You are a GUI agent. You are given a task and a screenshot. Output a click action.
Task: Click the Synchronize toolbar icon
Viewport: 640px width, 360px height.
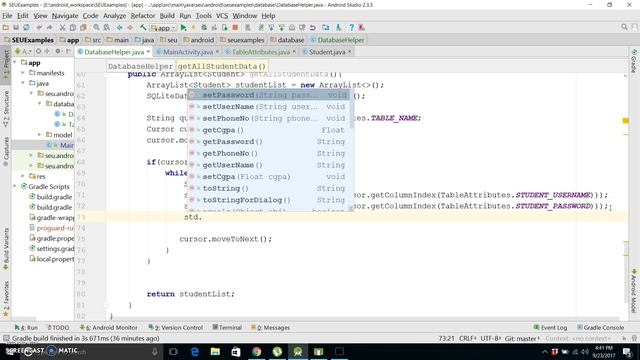(x=26, y=27)
